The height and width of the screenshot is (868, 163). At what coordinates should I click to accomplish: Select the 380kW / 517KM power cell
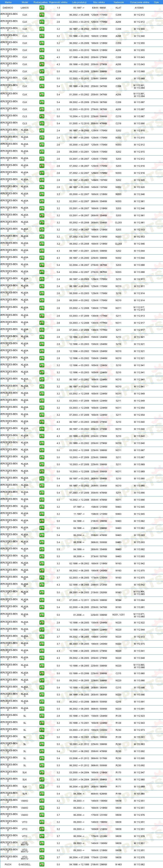[99, 758]
